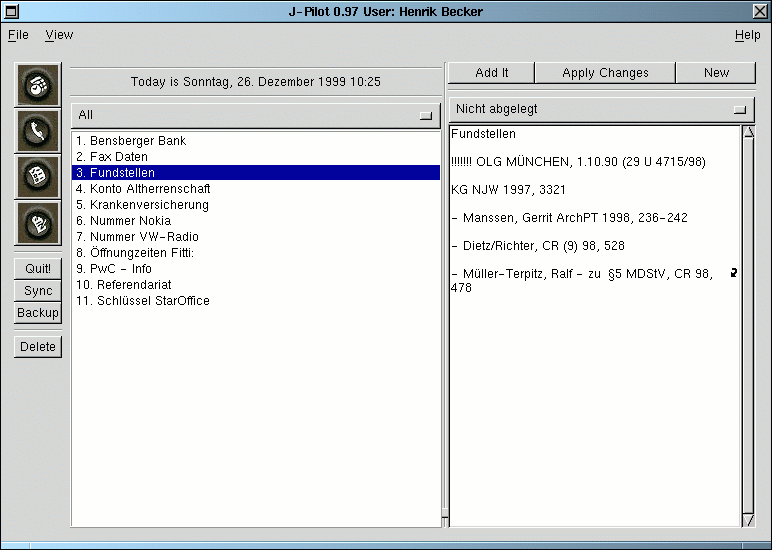Click the window menu icon in title bar
The image size is (772, 550).
(x=12, y=11)
